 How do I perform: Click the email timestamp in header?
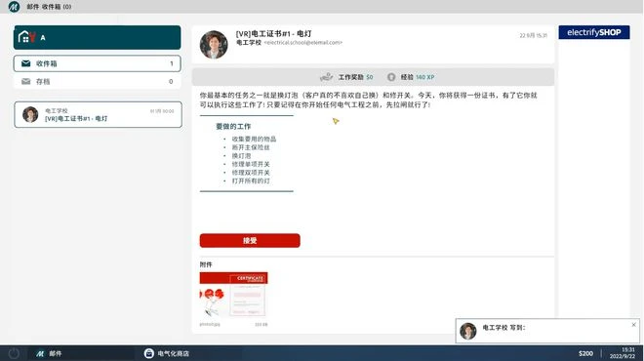click(533, 36)
